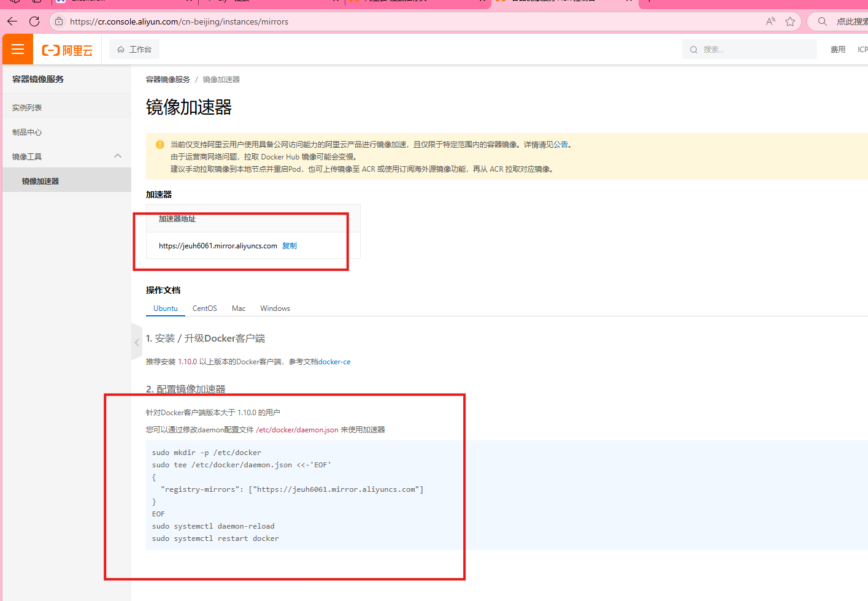Click the /etc/docker/daemon.json path text
This screenshot has width=868, height=601.
tap(297, 430)
